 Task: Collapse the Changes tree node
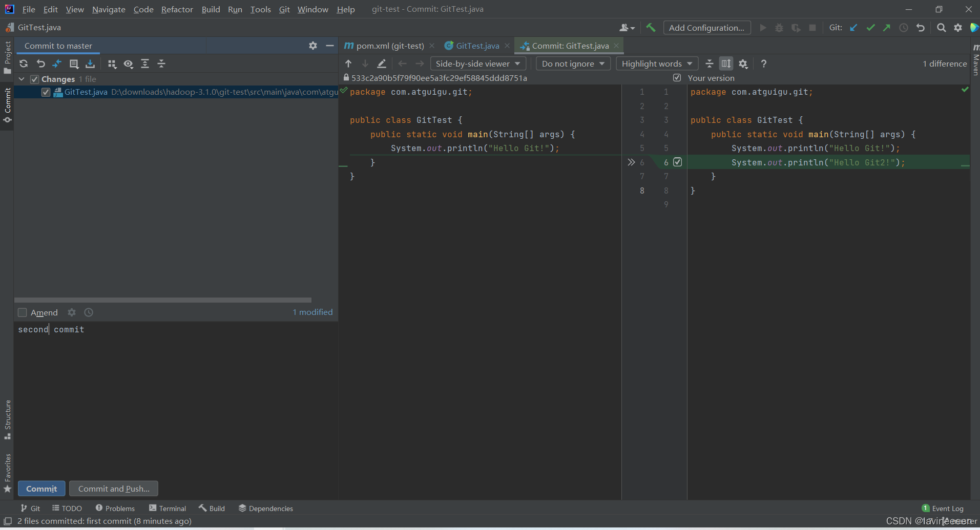[x=22, y=79]
